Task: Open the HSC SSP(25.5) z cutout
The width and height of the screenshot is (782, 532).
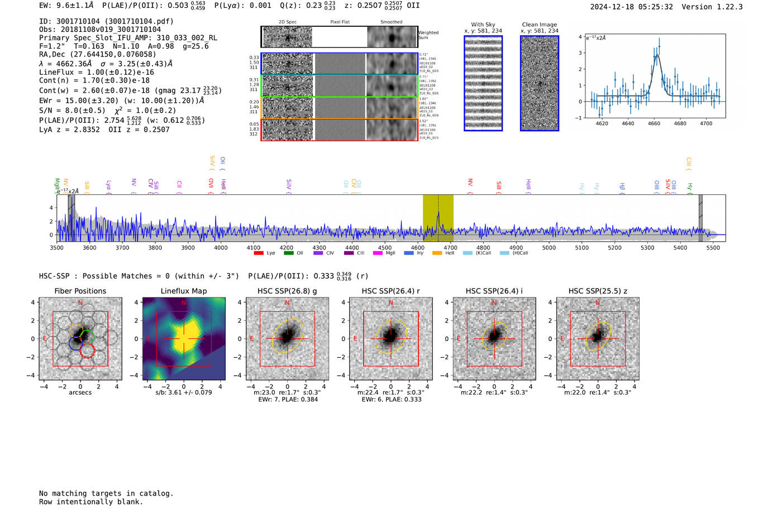Action: (598, 339)
